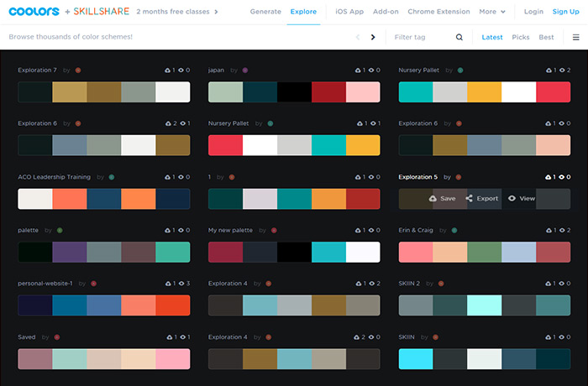
Task: Click the japan palette save cloud icon
Action: coord(358,70)
